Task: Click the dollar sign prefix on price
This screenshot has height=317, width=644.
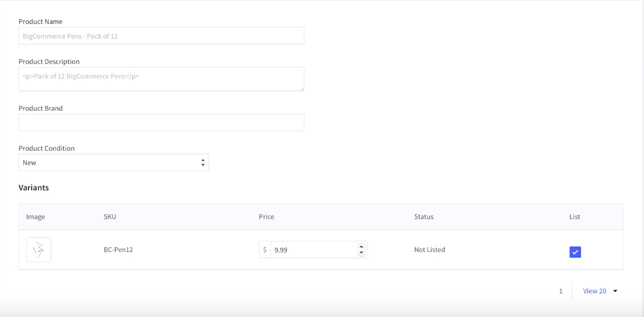Action: (x=265, y=250)
